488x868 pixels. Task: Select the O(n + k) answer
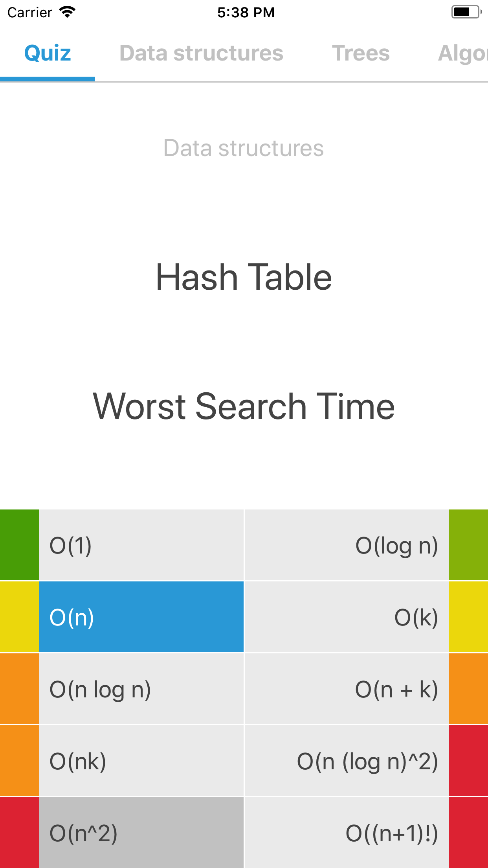347,689
